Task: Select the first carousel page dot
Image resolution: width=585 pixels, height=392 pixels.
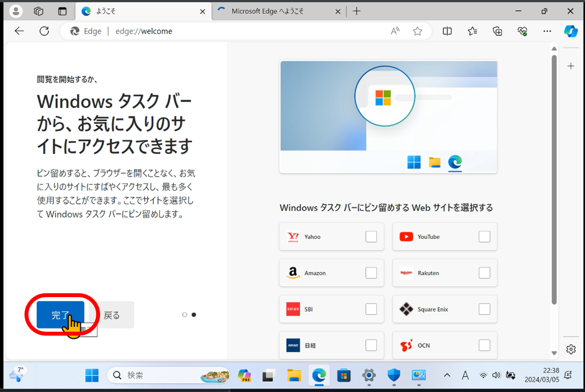Action: point(185,314)
